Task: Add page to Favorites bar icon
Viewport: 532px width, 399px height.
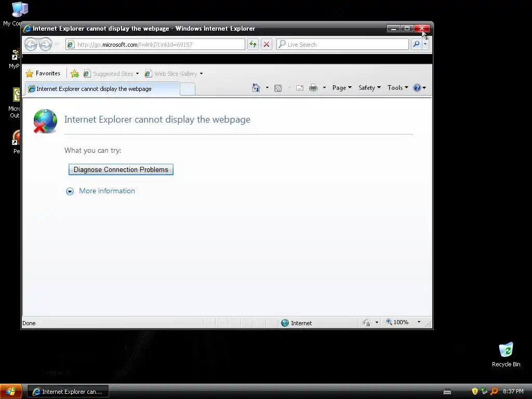Action: click(75, 74)
